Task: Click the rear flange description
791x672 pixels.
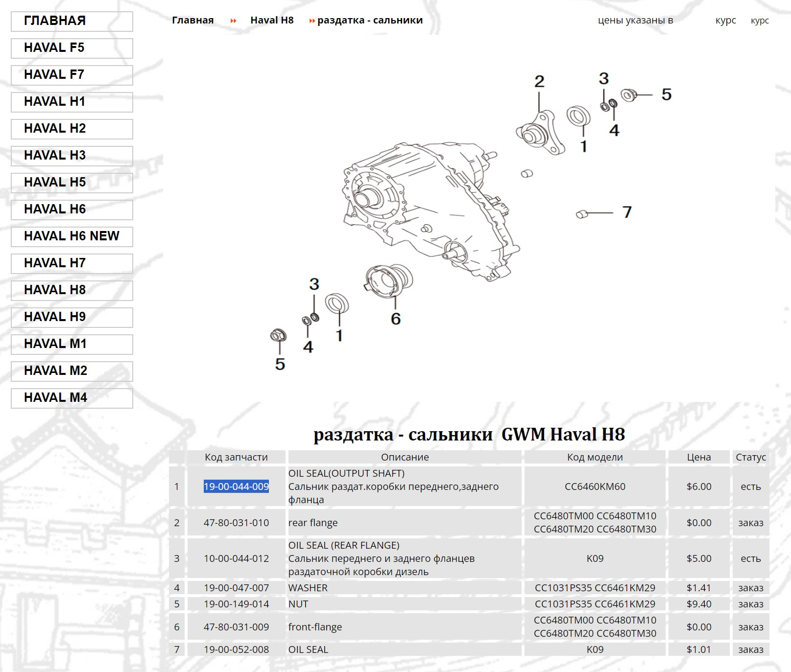Action: click(313, 523)
